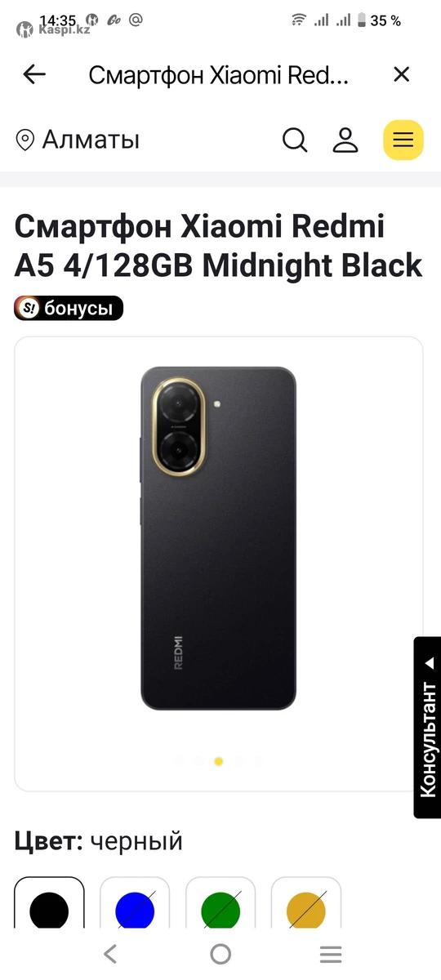Open the yellow hamburger menu
441x980 pixels.
tap(403, 140)
